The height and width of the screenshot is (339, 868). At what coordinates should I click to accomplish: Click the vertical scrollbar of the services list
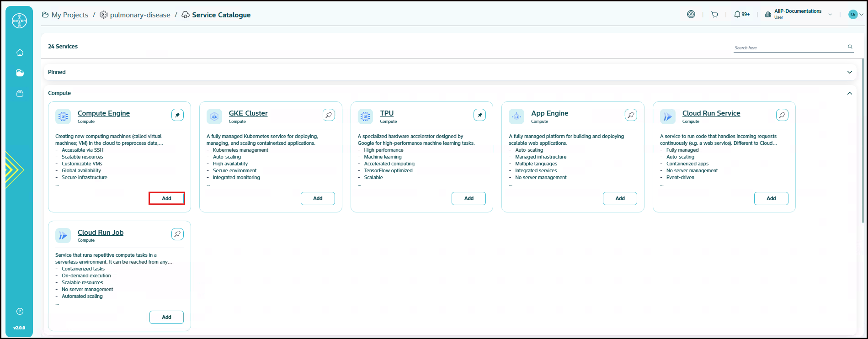[862, 183]
